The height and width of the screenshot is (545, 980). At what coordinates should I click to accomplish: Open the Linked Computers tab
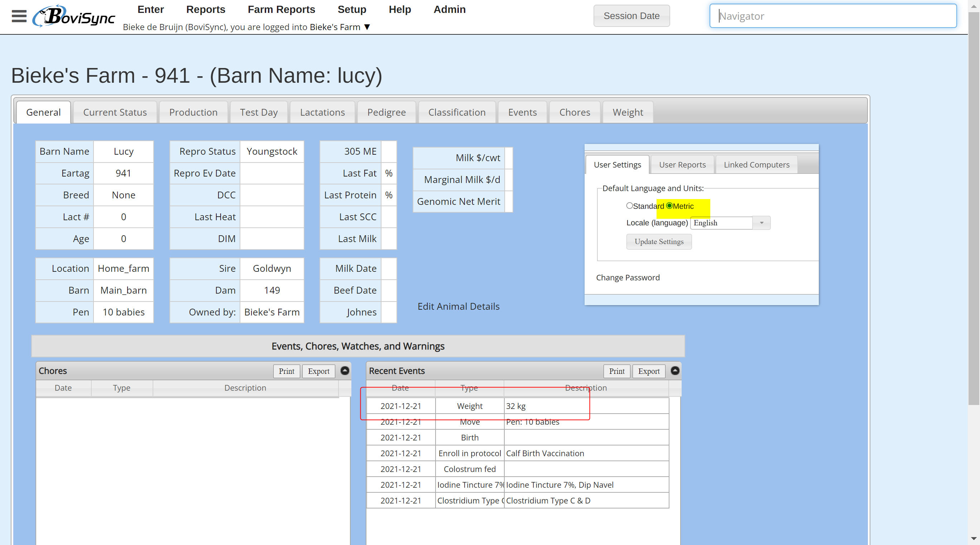pyautogui.click(x=756, y=165)
